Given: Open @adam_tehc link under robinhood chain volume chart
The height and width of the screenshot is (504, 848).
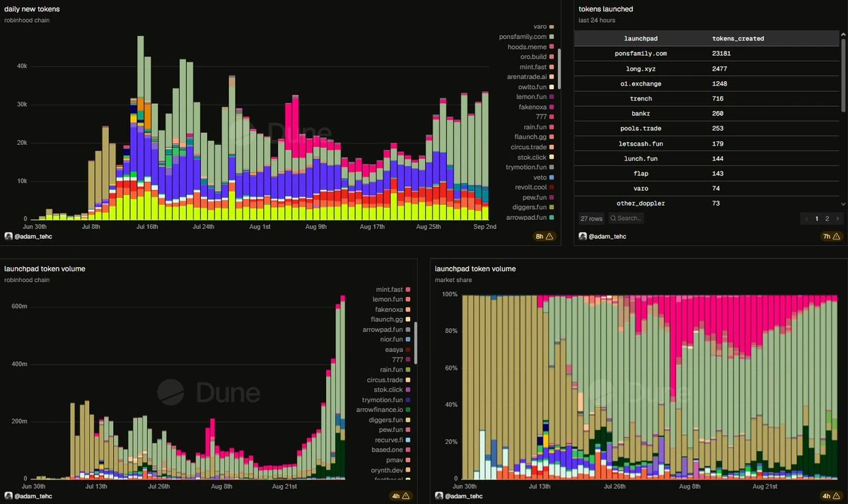Looking at the screenshot, I should click(x=33, y=496).
